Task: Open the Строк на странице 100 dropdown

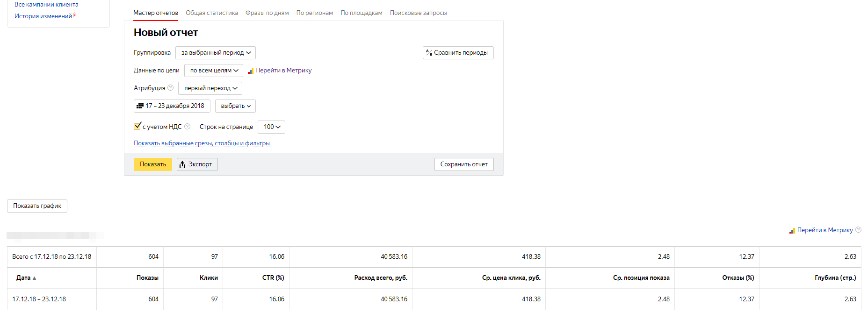Action: [x=271, y=127]
